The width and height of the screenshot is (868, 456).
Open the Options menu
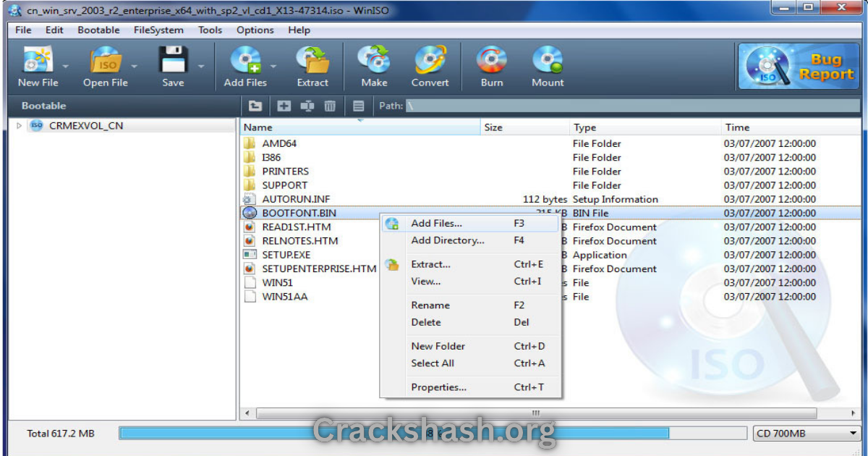pos(255,30)
